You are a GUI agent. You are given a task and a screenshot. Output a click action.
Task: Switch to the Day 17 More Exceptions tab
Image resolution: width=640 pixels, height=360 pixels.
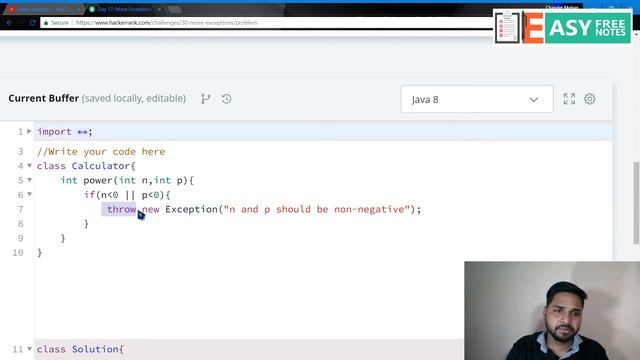click(x=124, y=9)
